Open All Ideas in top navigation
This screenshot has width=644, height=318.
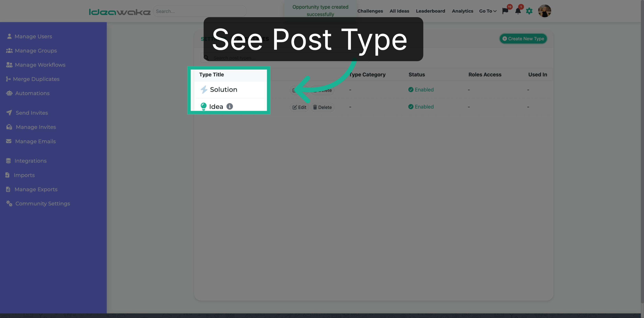click(399, 11)
